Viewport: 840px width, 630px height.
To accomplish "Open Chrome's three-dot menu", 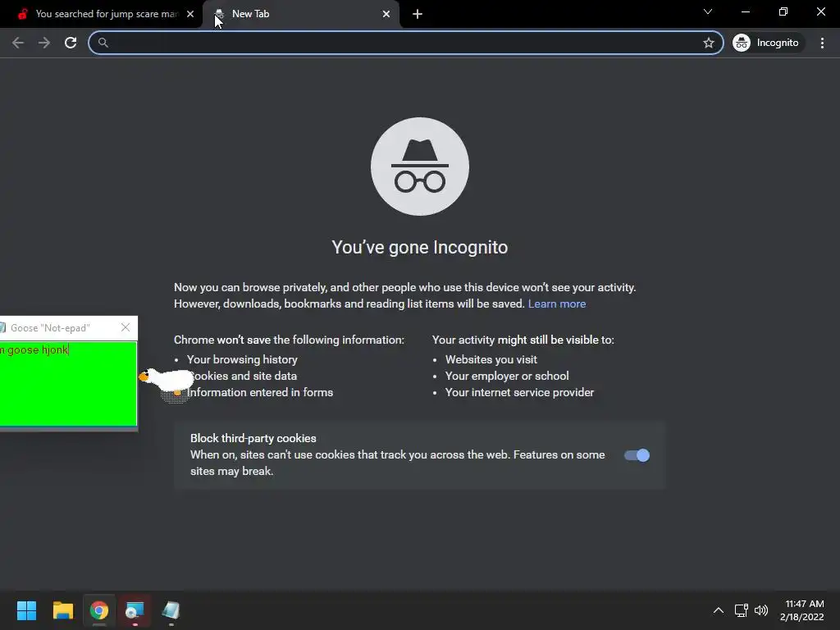I will [x=822, y=43].
